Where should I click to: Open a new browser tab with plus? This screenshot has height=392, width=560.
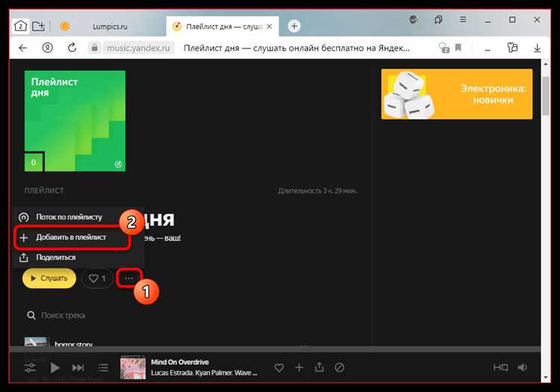tap(294, 26)
